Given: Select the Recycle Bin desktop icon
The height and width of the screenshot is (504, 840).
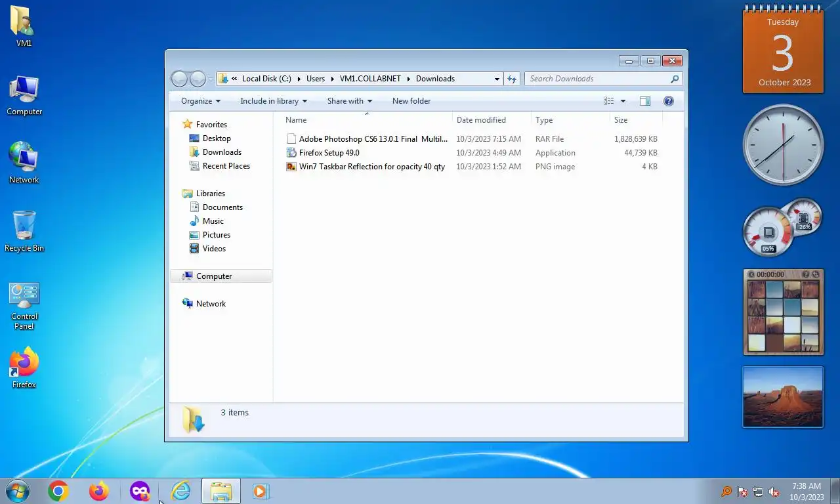Looking at the screenshot, I should [x=24, y=232].
